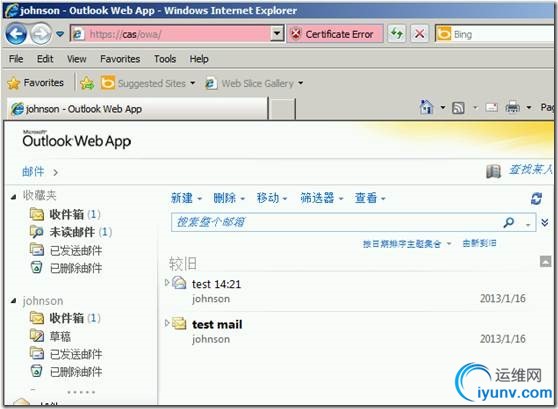Image resolution: width=558 pixels, height=409 pixels.
Task: Click the 邮件 breadcrumb link
Action: (x=33, y=172)
